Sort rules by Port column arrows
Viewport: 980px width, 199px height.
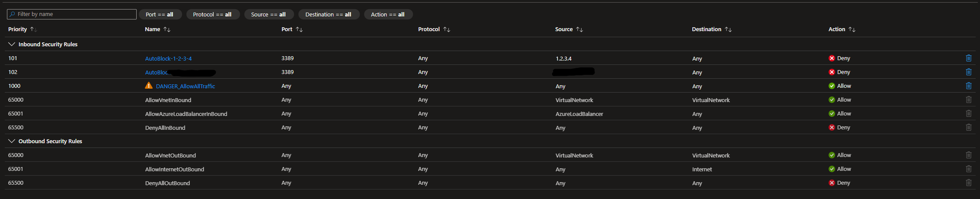coord(299,29)
